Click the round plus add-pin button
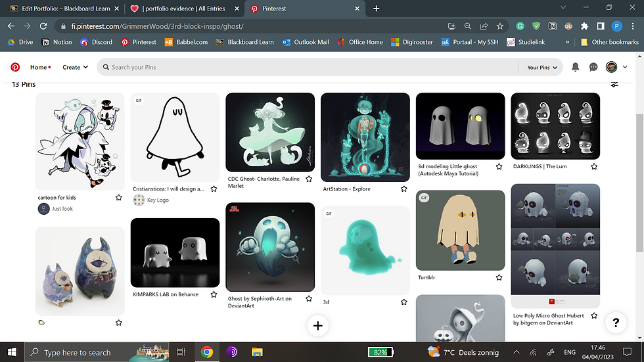 (318, 326)
